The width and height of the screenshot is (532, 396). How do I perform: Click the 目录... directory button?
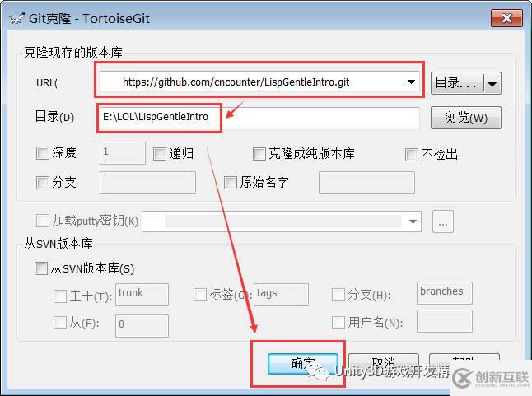click(x=457, y=83)
